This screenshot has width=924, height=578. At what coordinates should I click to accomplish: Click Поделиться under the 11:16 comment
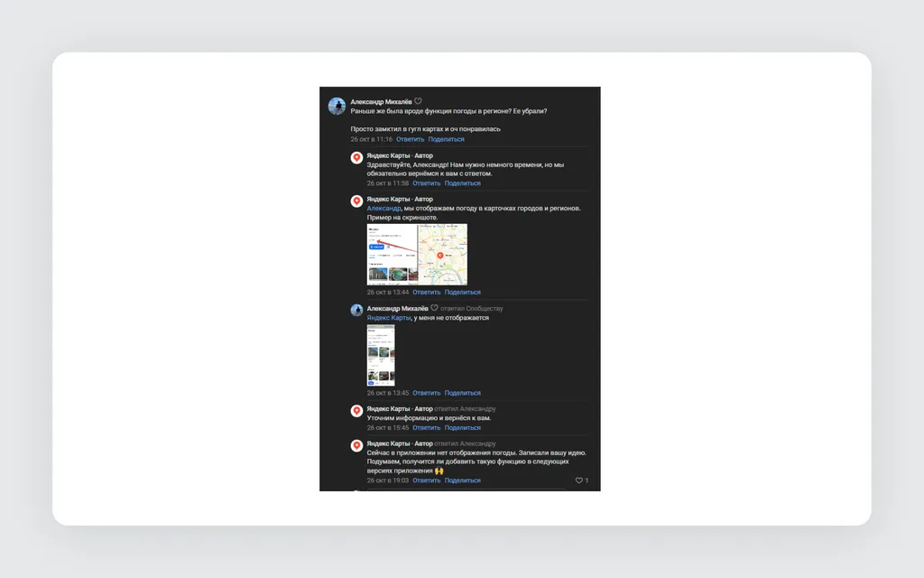point(446,139)
